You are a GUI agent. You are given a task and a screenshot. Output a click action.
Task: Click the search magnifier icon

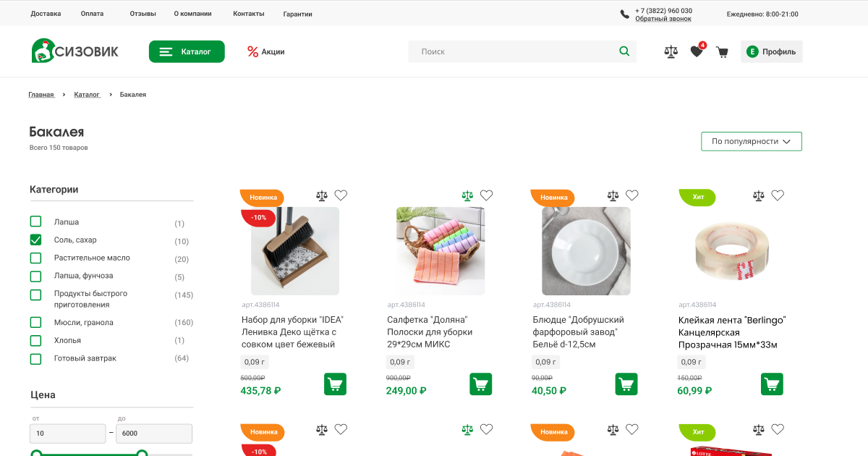624,51
